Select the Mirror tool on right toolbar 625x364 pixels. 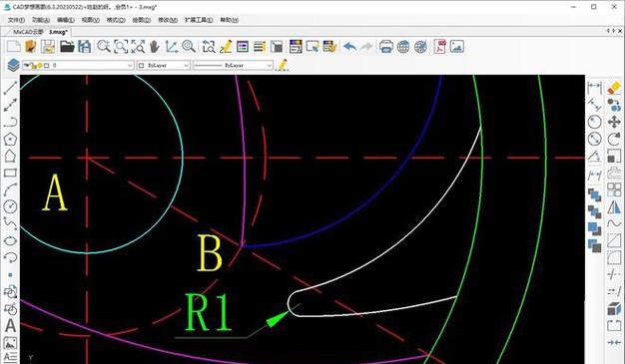tap(614, 206)
